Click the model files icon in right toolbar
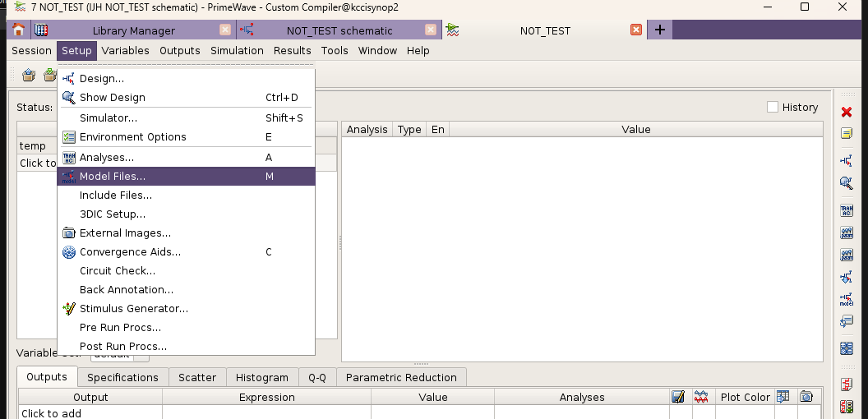 tap(847, 299)
